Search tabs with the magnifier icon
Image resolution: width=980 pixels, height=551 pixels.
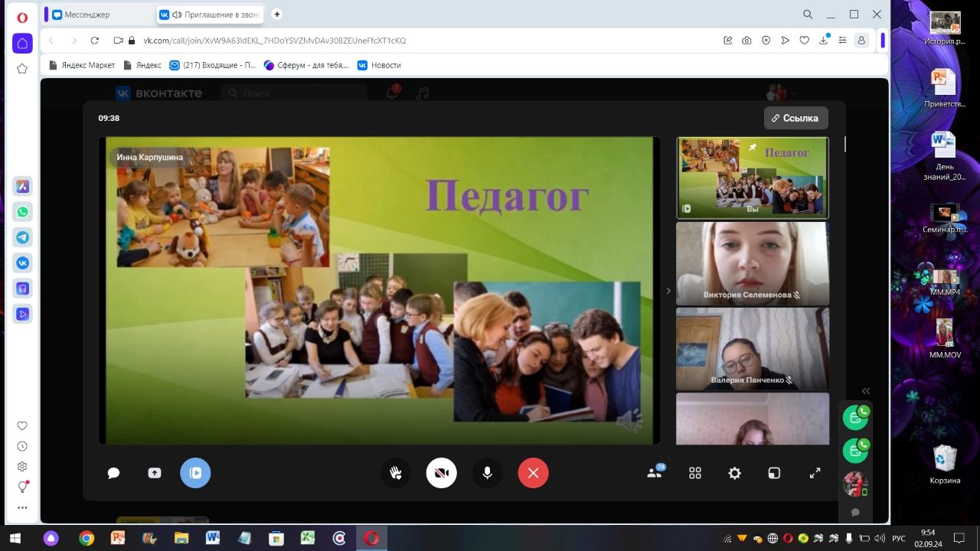point(808,14)
